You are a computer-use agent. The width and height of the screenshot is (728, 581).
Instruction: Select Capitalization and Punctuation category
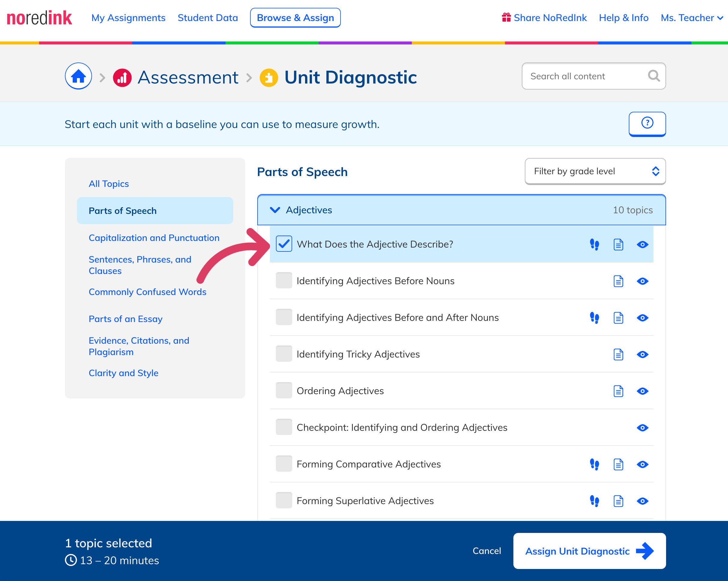click(x=154, y=238)
